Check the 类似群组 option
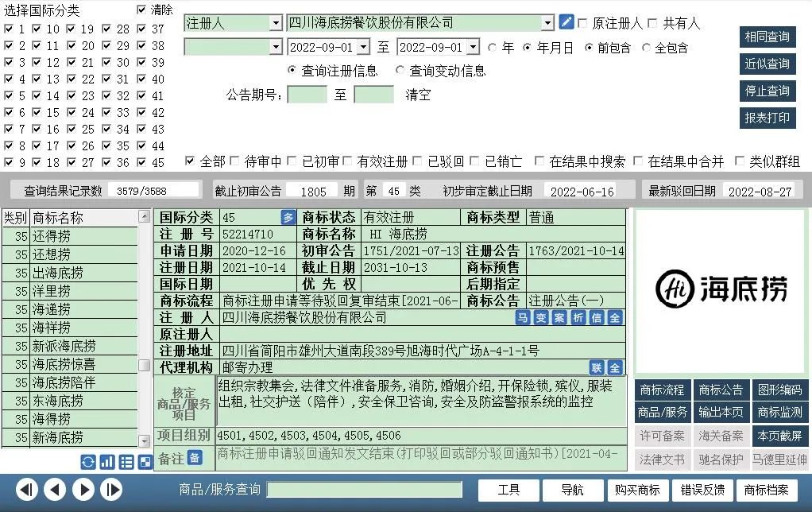This screenshot has width=812, height=512. (740, 161)
